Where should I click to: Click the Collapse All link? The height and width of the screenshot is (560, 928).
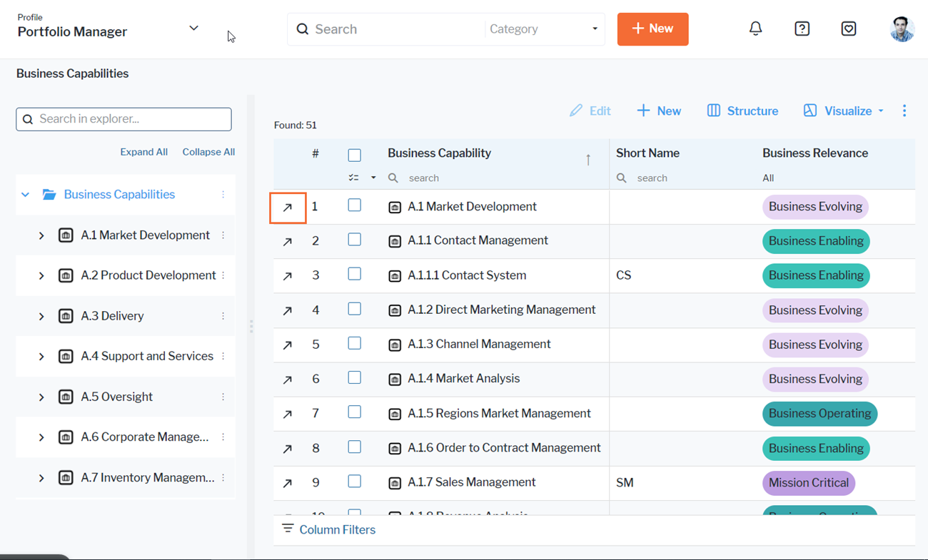coord(208,152)
